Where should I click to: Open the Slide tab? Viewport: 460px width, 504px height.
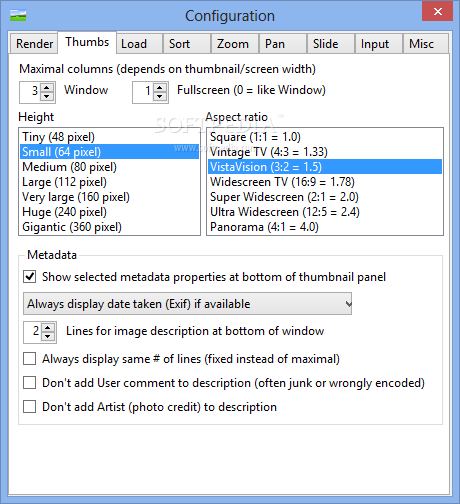pyautogui.click(x=331, y=44)
